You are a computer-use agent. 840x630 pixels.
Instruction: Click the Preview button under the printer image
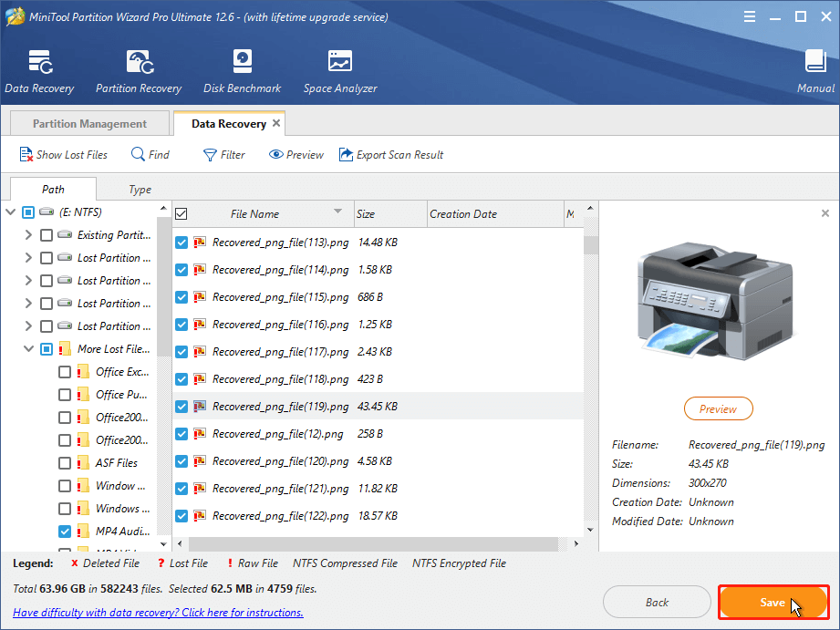[718, 408]
